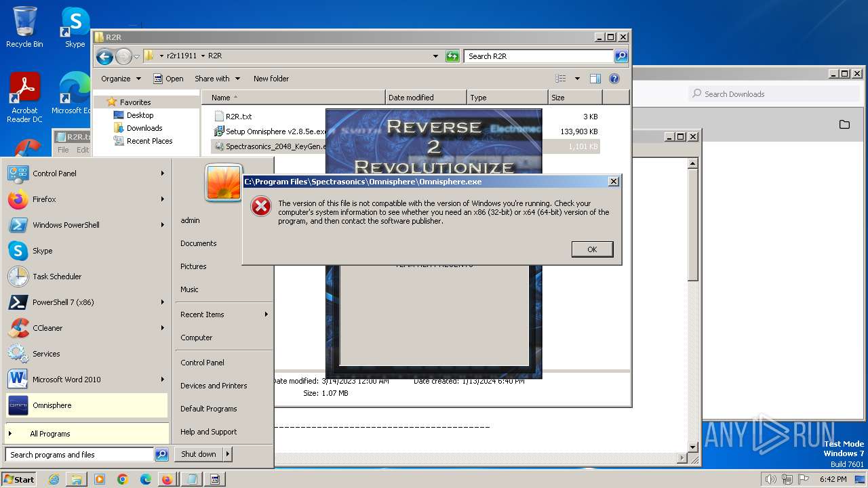
Task: Open Internet Explorer from the taskbar
Action: tap(54, 479)
